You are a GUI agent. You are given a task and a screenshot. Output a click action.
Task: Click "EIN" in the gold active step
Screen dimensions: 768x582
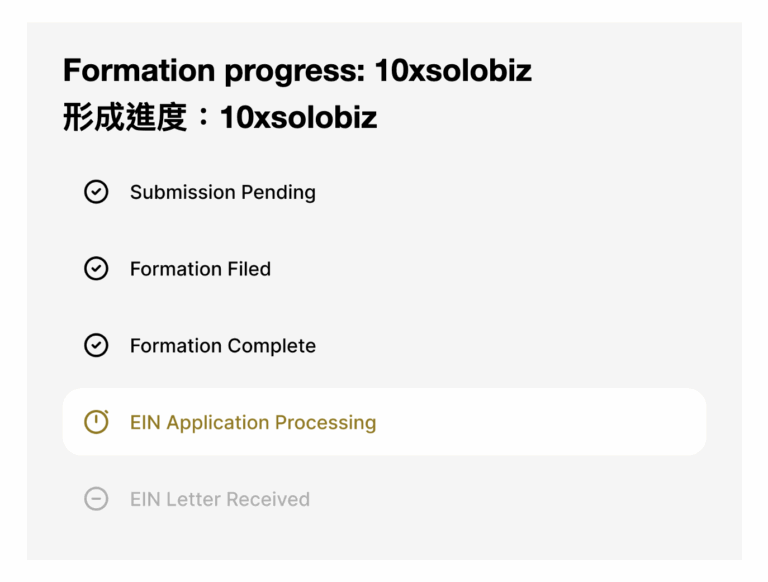click(146, 423)
